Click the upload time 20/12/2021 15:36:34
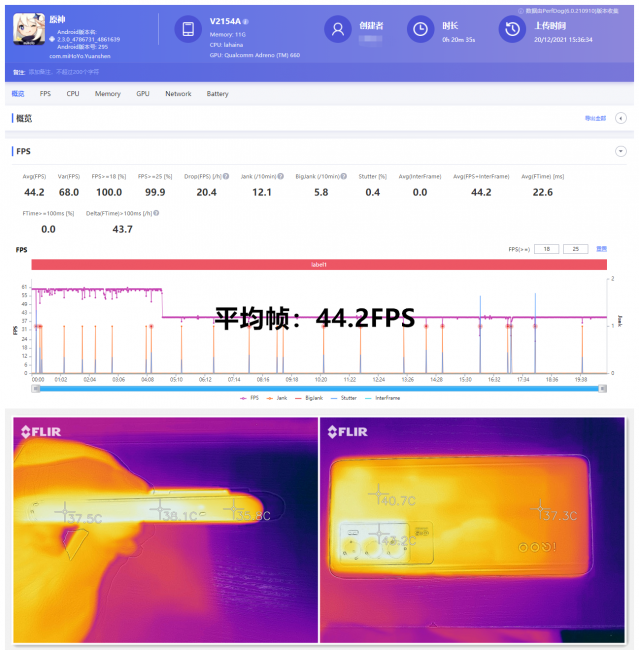Viewport: 639px width, 650px height. pos(563,40)
